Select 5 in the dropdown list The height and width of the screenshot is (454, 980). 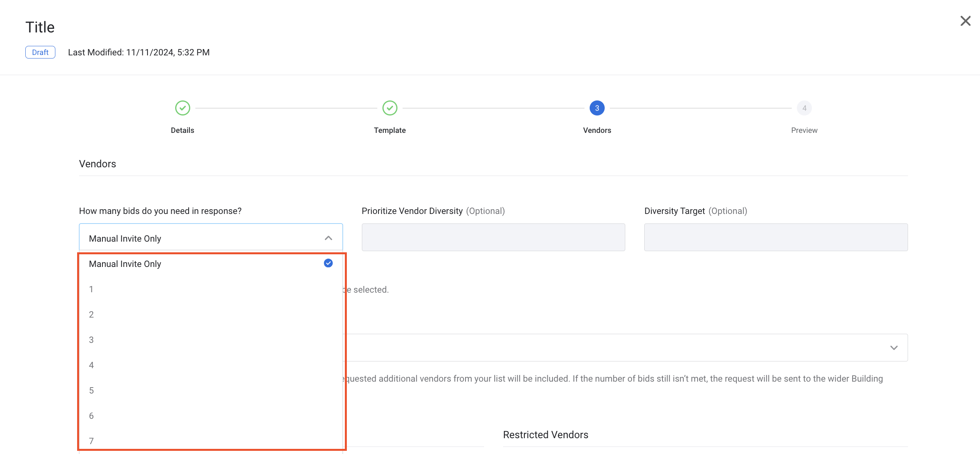click(91, 390)
